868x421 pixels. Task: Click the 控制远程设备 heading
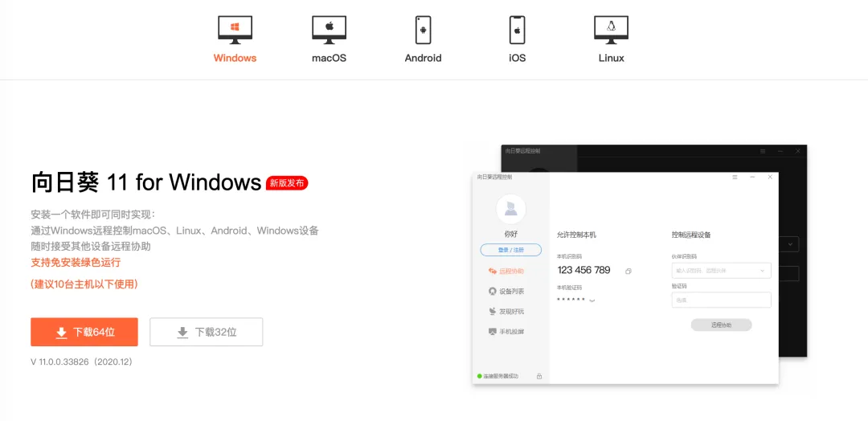tap(691, 235)
